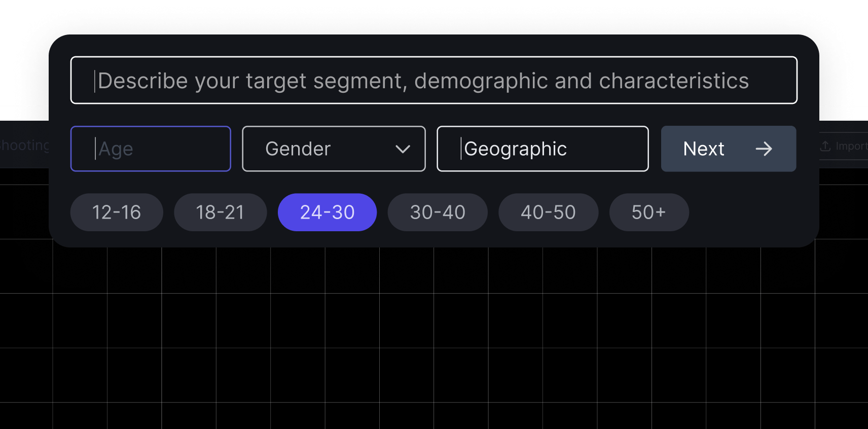868x429 pixels.
Task: Click the Import upload icon
Action: tap(825, 146)
